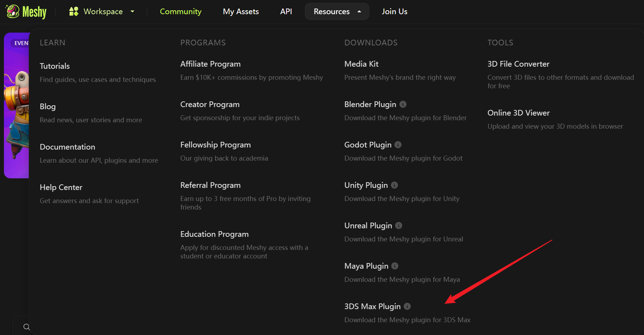644x335 pixels.
Task: Click the search magnifier icon
Action: coord(27,327)
